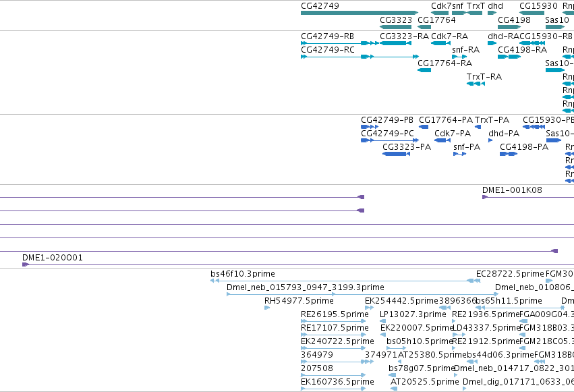
Task: Select transcript CG17764-RA
Action: click(424, 70)
